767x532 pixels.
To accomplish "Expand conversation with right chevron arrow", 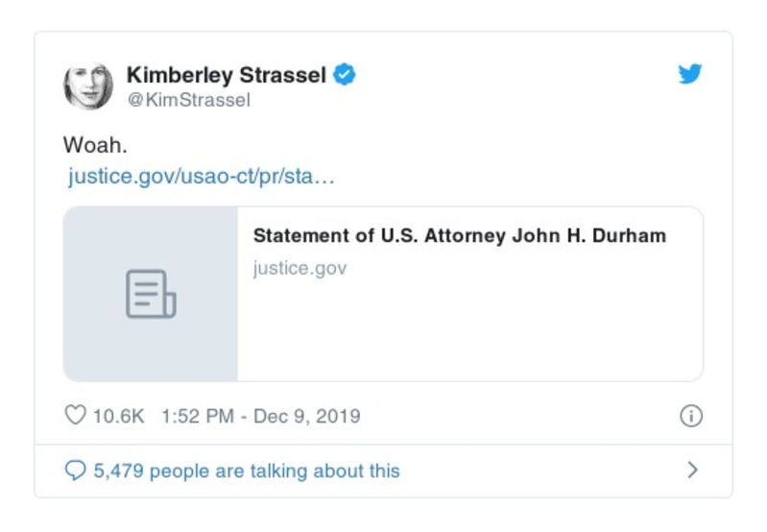I will click(x=693, y=471).
